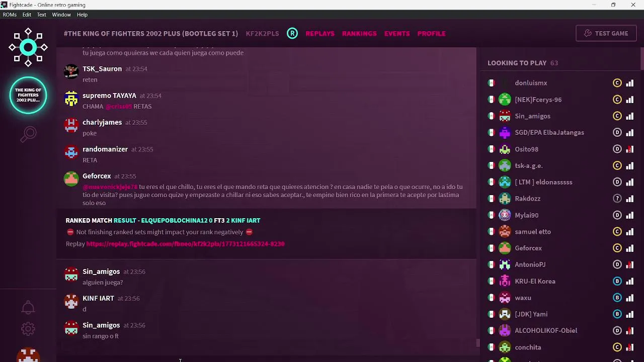The height and width of the screenshot is (362, 644).
Task: Open the EVENTS tab
Action: (x=397, y=33)
